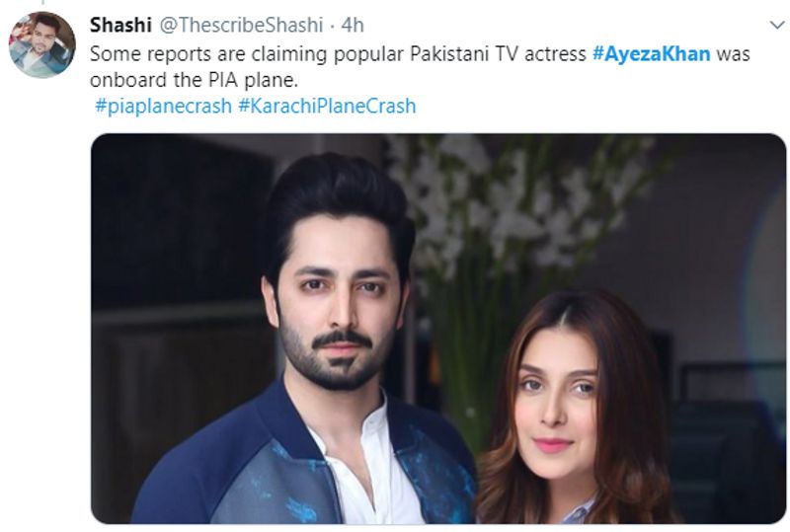Click the word 'was' after #AyezaKhan
The image size is (790, 532).
[733, 54]
